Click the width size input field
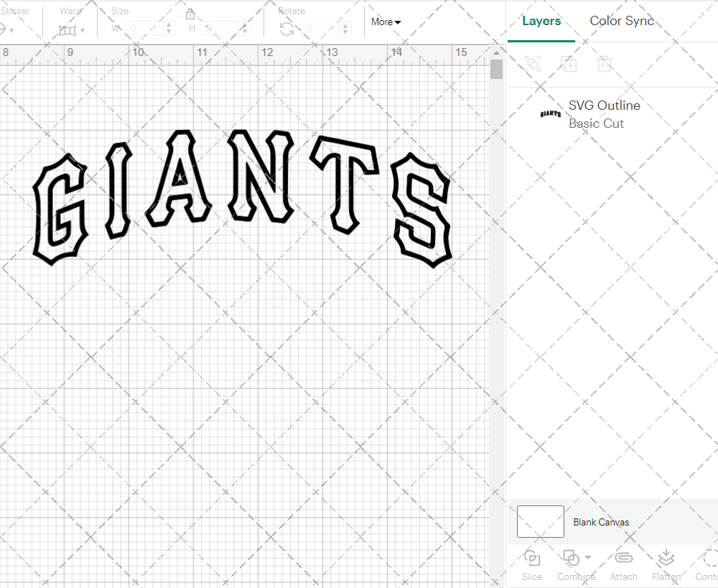 (x=145, y=29)
